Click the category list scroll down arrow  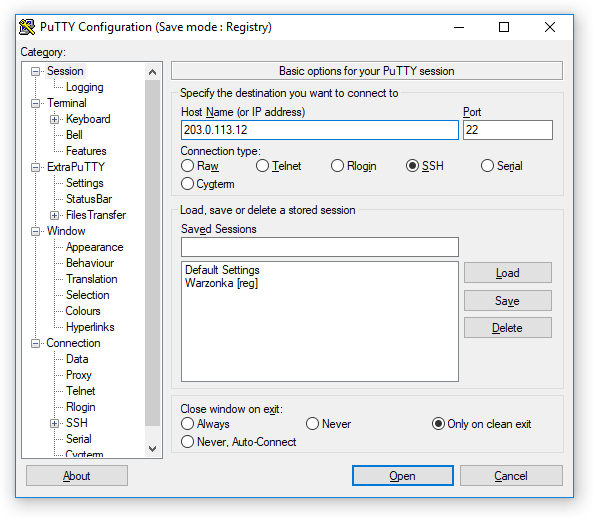(x=152, y=449)
